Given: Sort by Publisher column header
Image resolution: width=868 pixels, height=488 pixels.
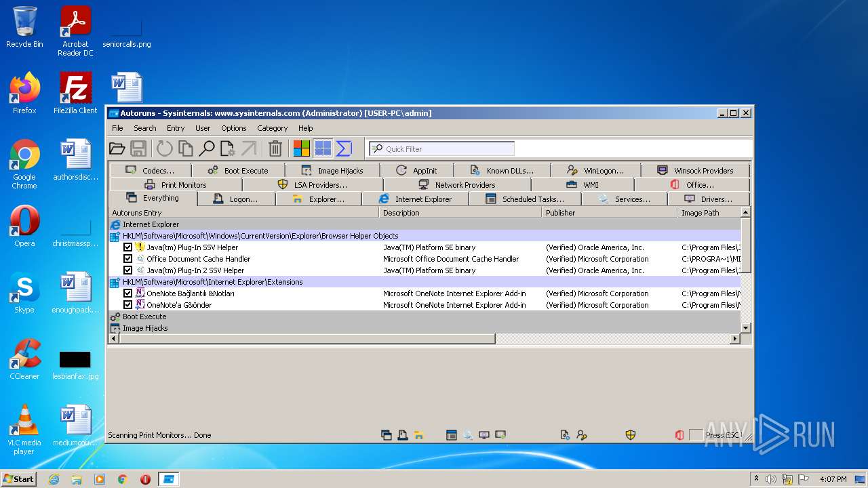Looking at the screenshot, I should 610,213.
